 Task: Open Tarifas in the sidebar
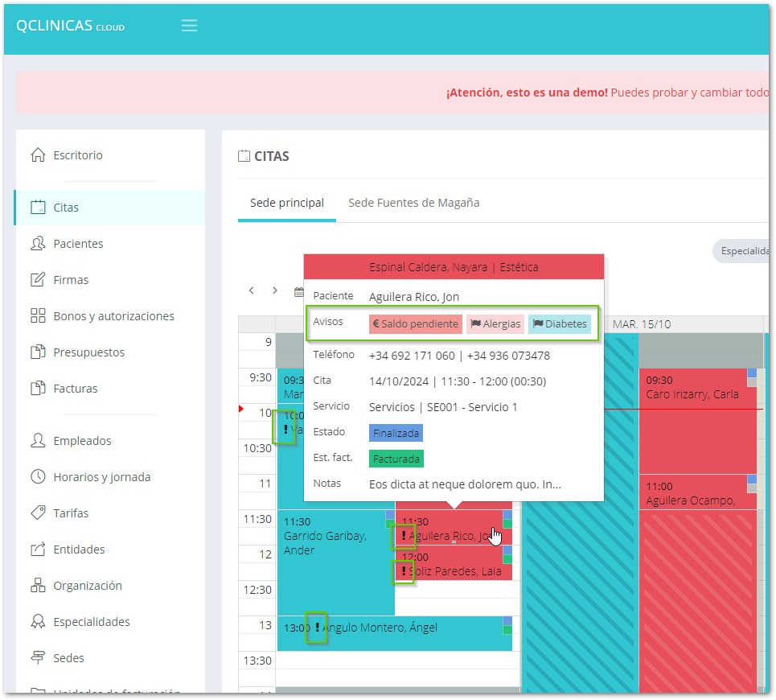click(x=71, y=513)
